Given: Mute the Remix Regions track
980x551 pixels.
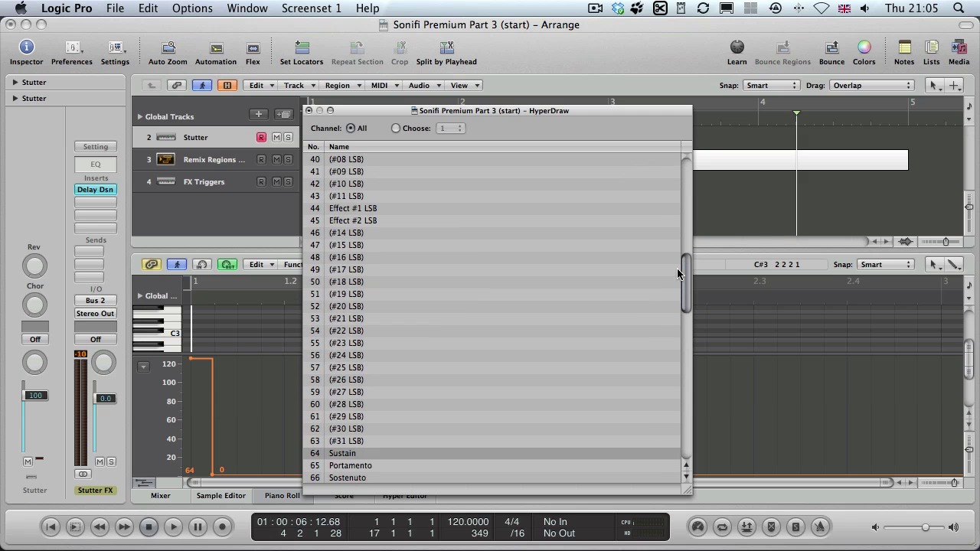Looking at the screenshot, I should point(276,160).
